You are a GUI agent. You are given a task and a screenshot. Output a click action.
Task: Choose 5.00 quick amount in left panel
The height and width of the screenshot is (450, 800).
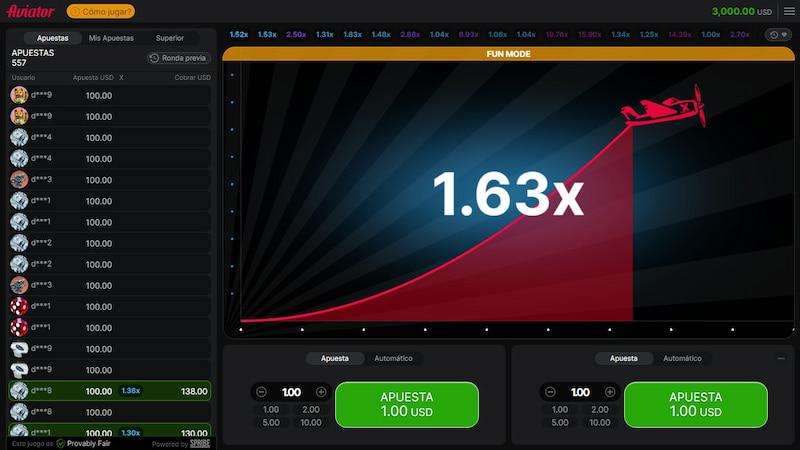[271, 422]
